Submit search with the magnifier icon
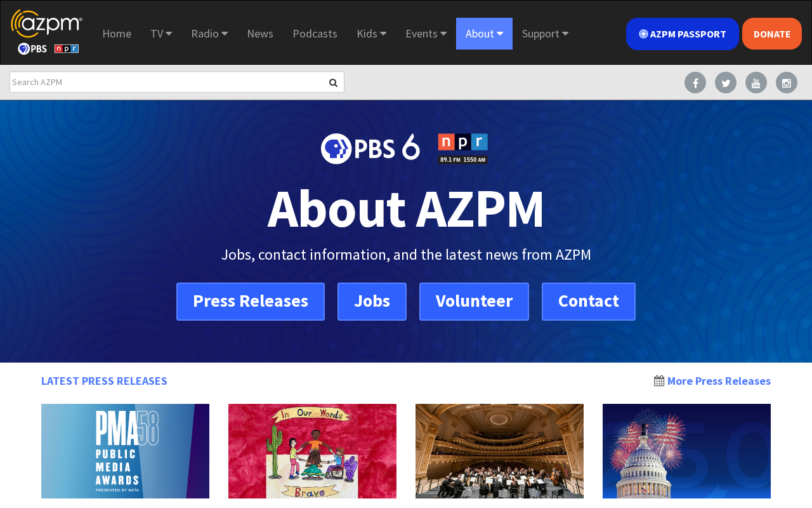Image resolution: width=812 pixels, height=508 pixels. [333, 83]
